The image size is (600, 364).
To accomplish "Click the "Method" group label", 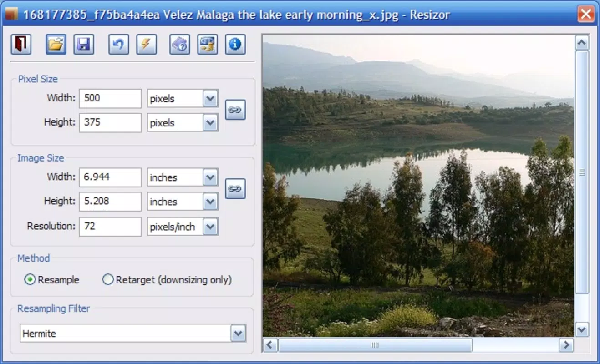I will 33,258.
